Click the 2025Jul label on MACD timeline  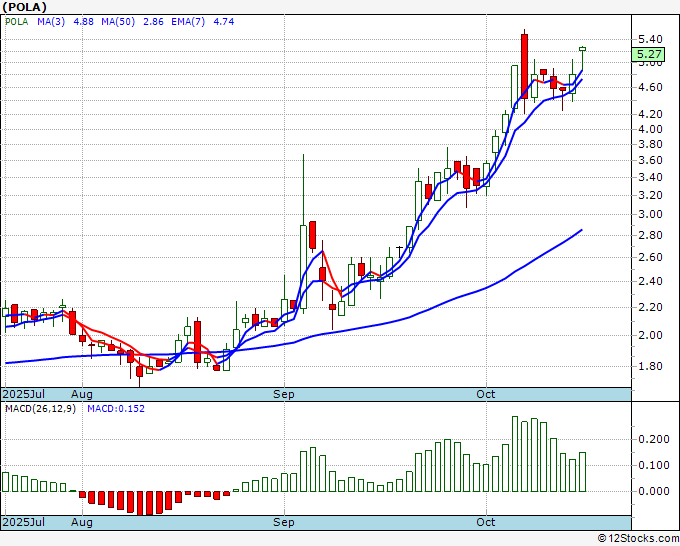tap(22, 523)
